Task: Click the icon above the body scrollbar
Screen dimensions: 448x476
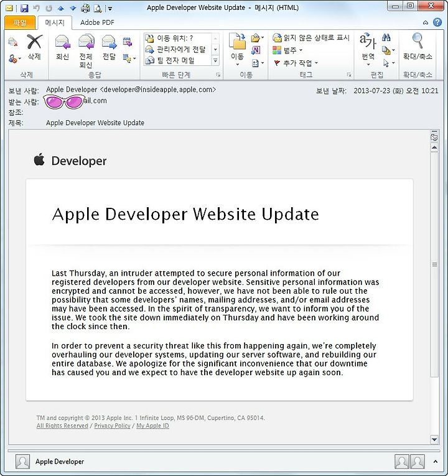Action: (434, 136)
